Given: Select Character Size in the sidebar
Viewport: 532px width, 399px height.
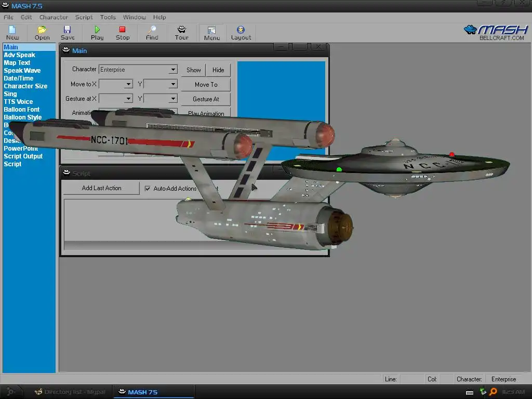Looking at the screenshot, I should click(25, 86).
